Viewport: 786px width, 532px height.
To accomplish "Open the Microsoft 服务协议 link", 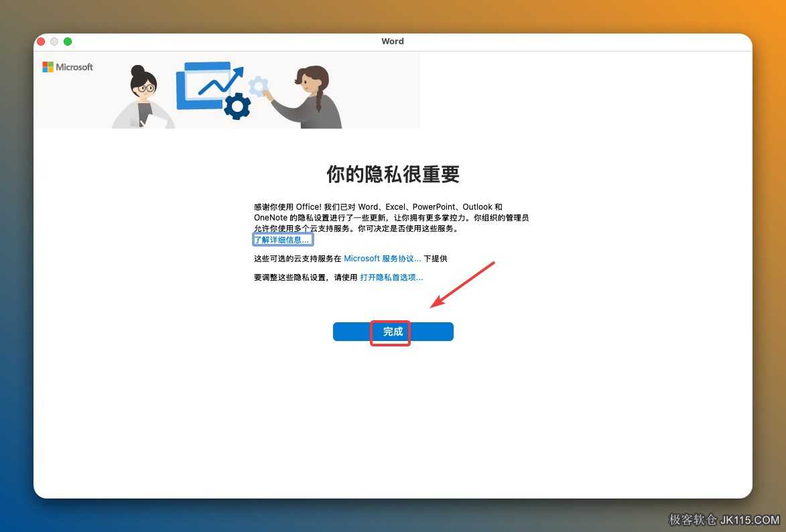I will 383,259.
